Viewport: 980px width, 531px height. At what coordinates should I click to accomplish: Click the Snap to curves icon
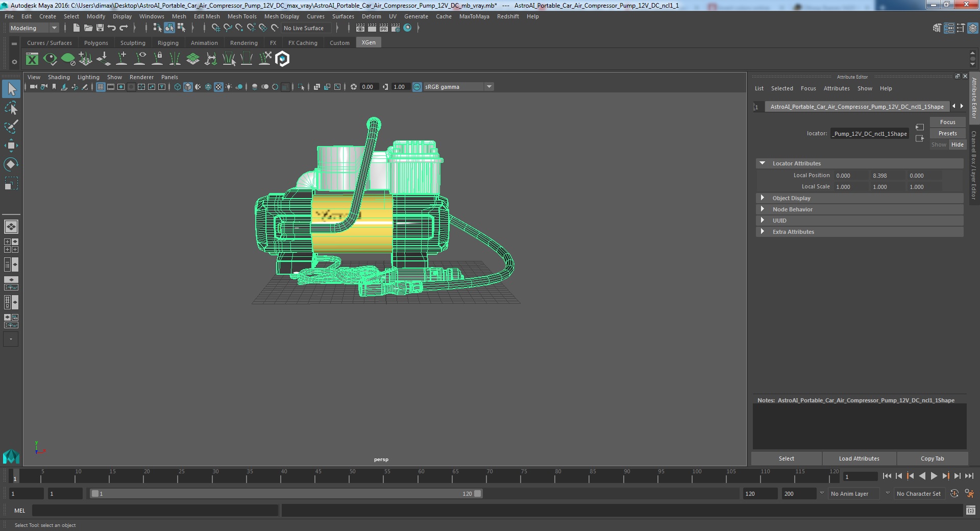228,28
